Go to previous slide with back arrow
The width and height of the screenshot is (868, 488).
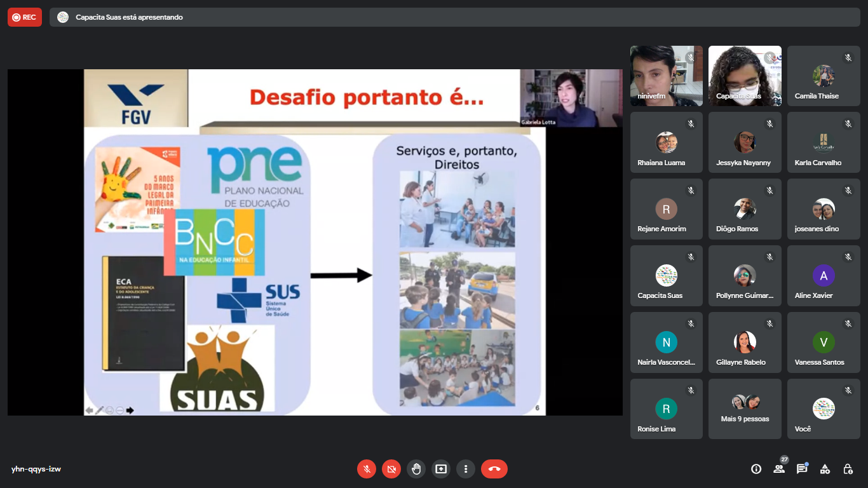pos(90,410)
